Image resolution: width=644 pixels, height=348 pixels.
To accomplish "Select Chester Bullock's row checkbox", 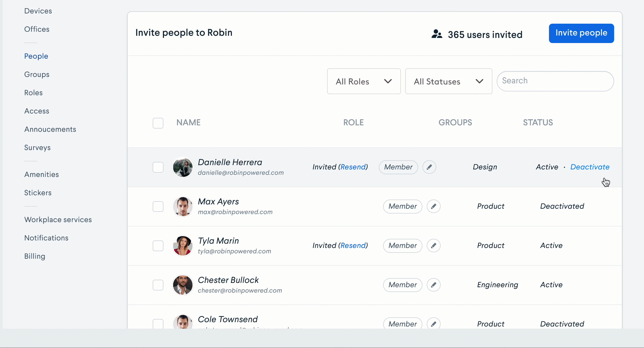I will tap(158, 285).
